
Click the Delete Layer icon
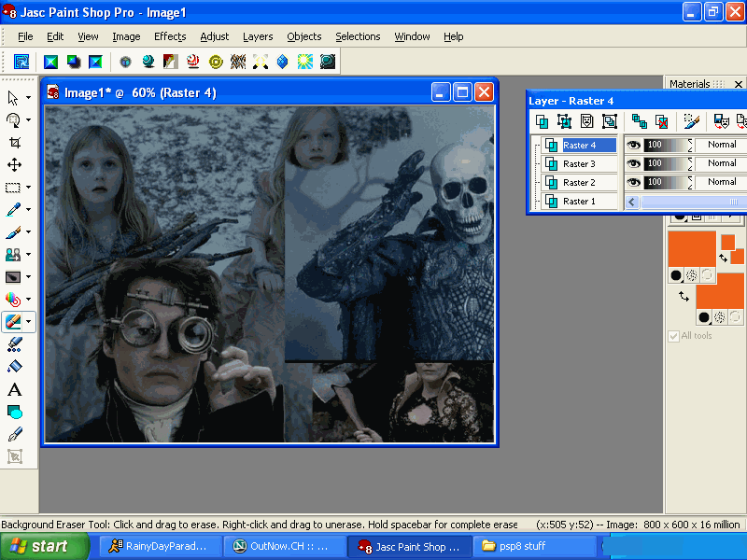coord(662,121)
